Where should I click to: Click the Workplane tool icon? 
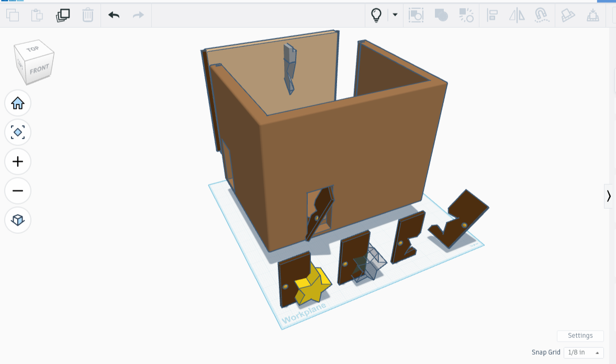point(568,15)
